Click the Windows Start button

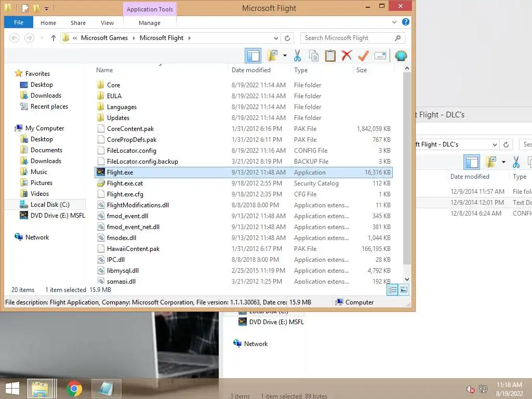[12, 389]
